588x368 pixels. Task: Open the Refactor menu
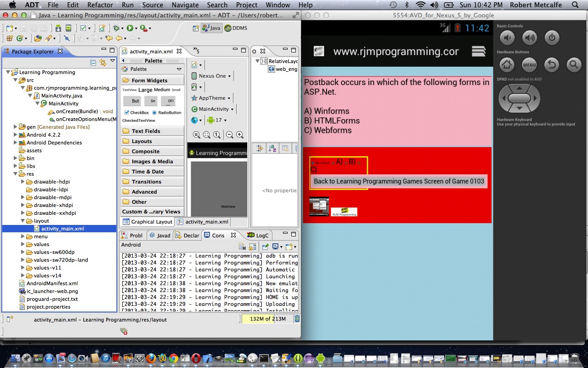(x=100, y=5)
